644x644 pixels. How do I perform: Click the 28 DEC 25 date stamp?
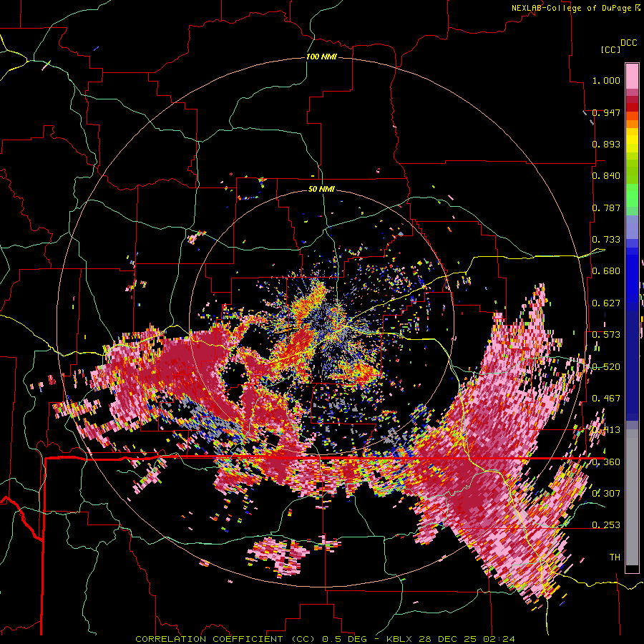(x=448, y=639)
